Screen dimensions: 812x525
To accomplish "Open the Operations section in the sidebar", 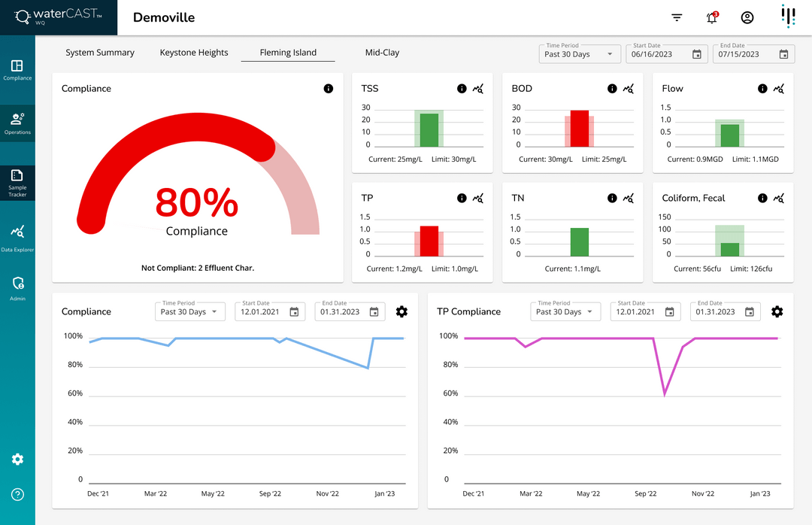I will pos(17,120).
